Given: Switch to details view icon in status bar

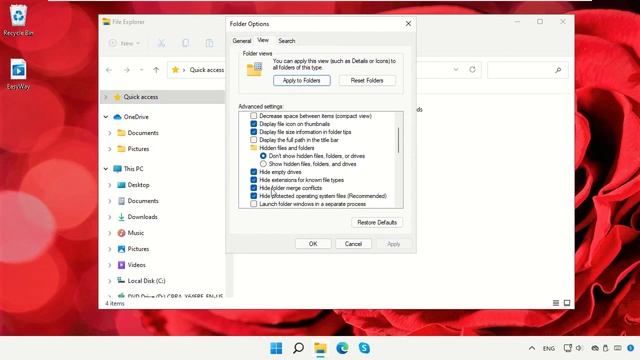Looking at the screenshot, I should point(556,303).
